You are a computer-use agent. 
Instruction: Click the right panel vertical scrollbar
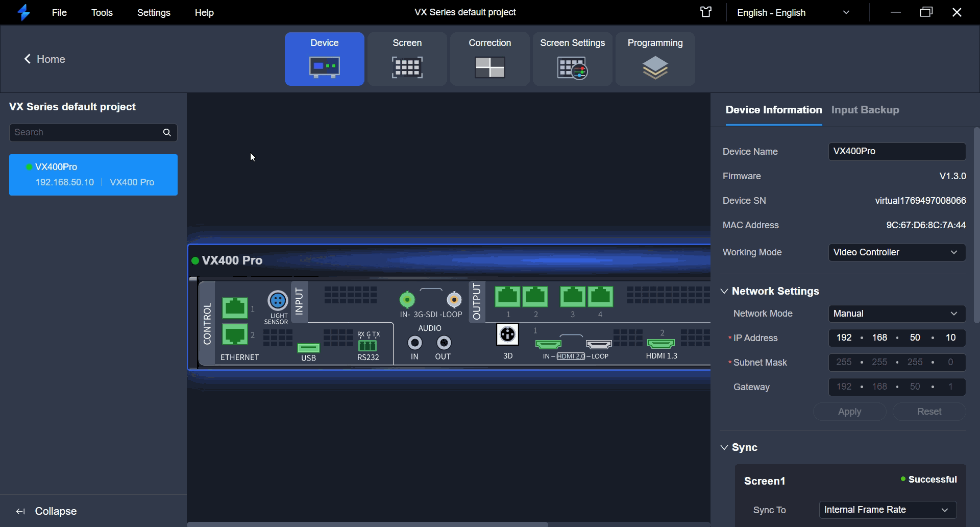(977, 225)
